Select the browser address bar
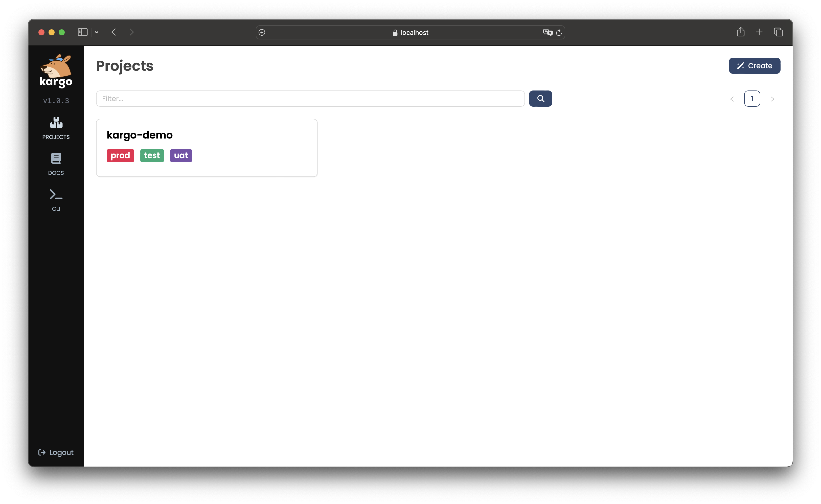 pyautogui.click(x=410, y=32)
